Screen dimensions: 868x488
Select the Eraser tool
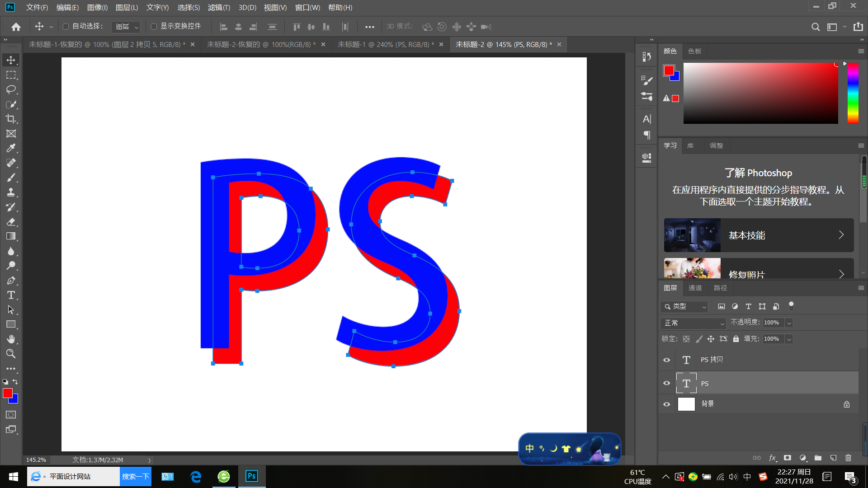(11, 222)
